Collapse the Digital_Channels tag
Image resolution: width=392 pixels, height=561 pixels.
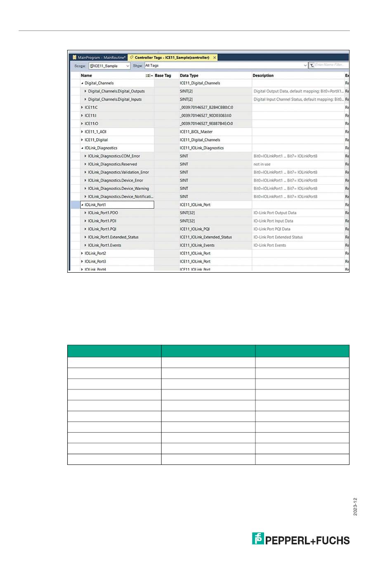click(x=82, y=83)
